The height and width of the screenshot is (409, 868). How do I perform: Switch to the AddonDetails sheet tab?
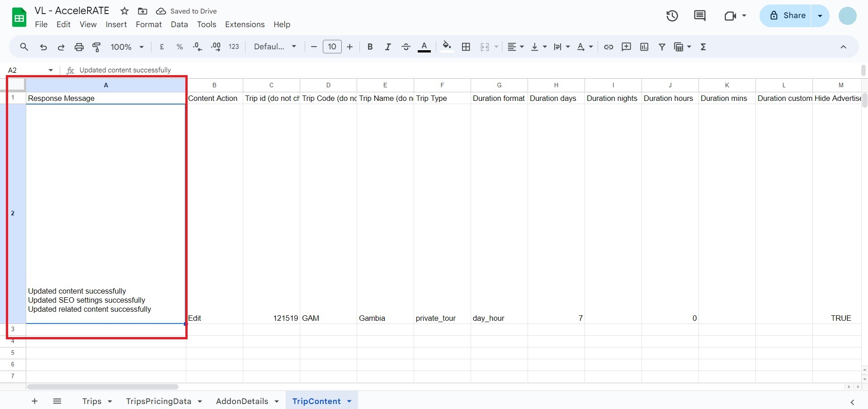click(242, 401)
